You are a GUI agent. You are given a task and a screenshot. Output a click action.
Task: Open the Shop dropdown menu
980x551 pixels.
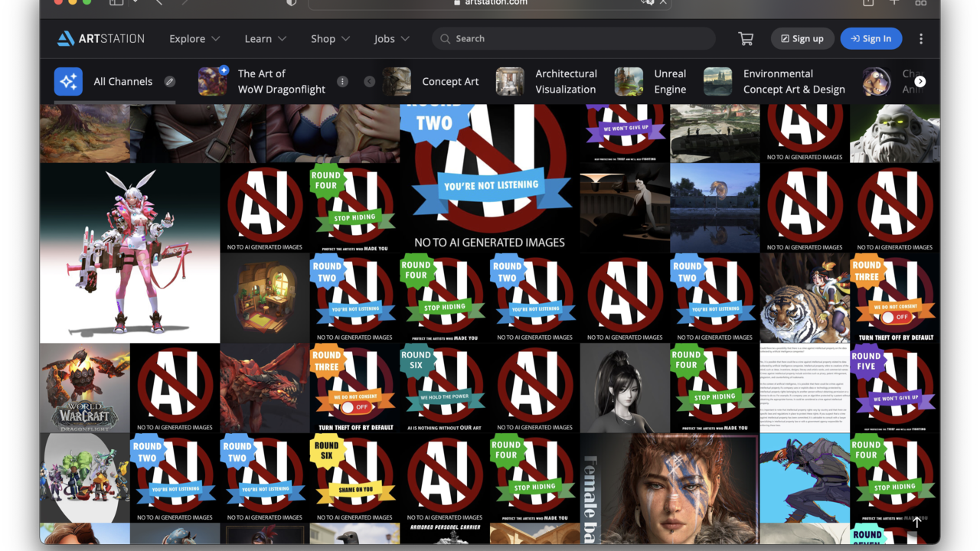pyautogui.click(x=330, y=39)
